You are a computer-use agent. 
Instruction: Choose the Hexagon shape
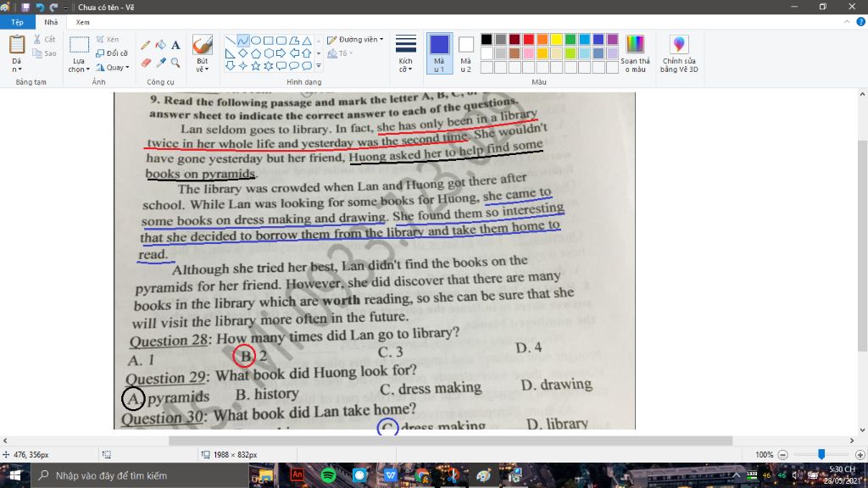coord(269,53)
